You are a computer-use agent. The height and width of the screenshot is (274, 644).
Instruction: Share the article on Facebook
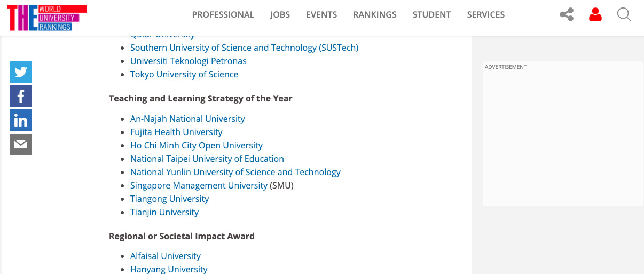(21, 96)
